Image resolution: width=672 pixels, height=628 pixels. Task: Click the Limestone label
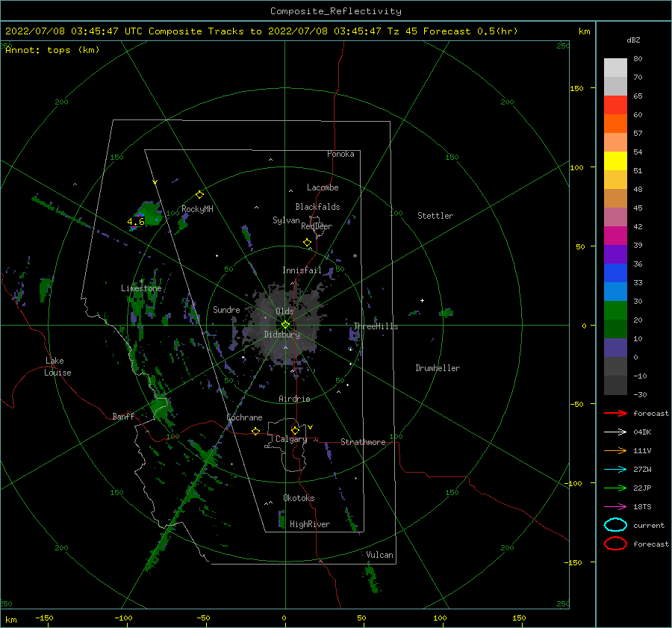tap(141, 288)
